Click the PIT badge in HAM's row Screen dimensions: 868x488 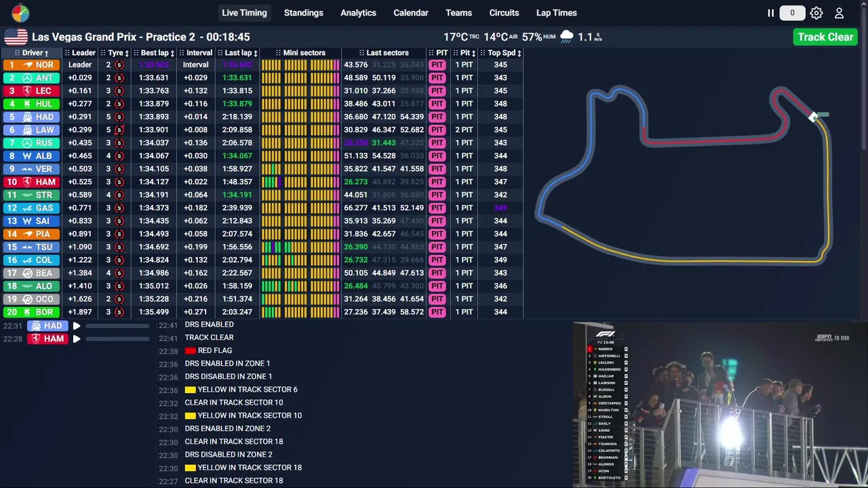click(437, 182)
